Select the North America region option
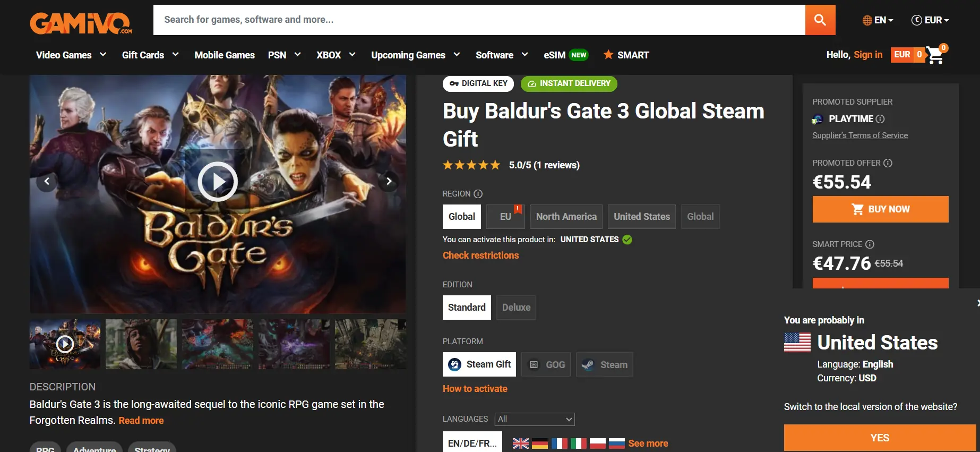 [566, 217]
